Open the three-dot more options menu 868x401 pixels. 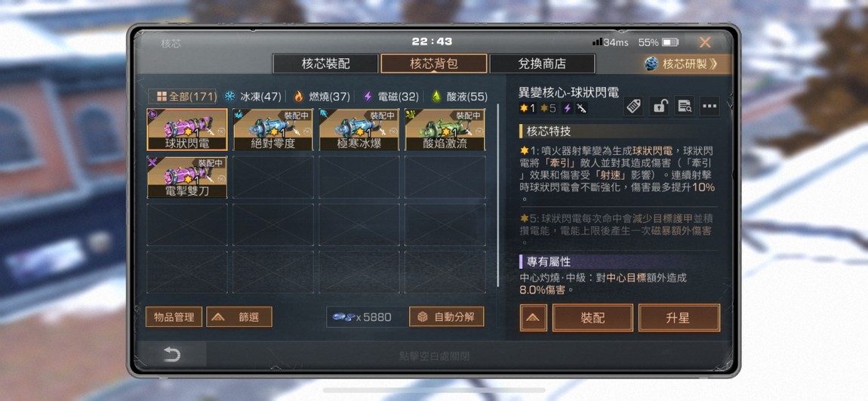pos(709,106)
